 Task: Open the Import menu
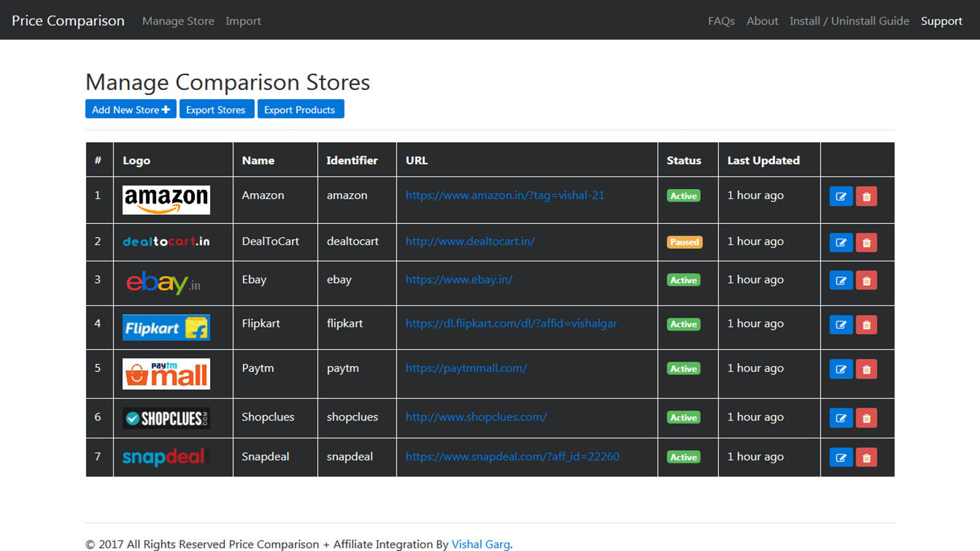[243, 21]
